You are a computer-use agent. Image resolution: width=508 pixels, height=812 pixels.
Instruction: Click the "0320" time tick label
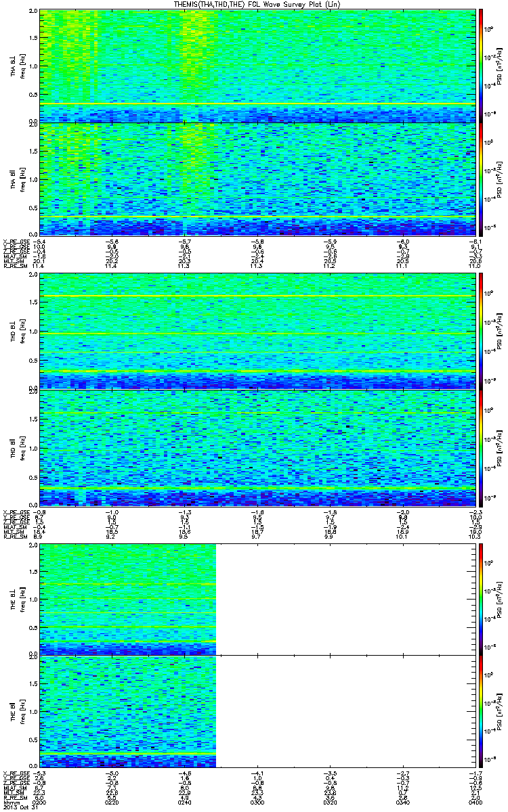[x=329, y=801]
